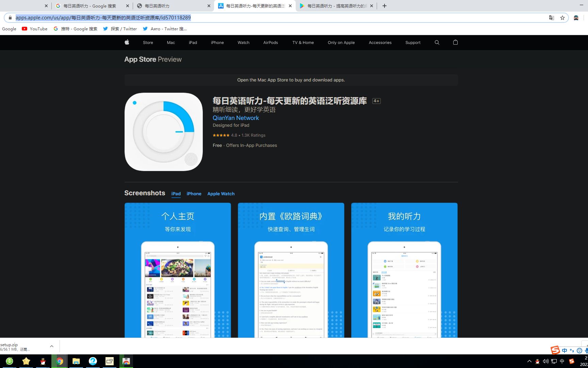Open the iPhone nav item
This screenshot has width=588, height=368.
(x=217, y=43)
